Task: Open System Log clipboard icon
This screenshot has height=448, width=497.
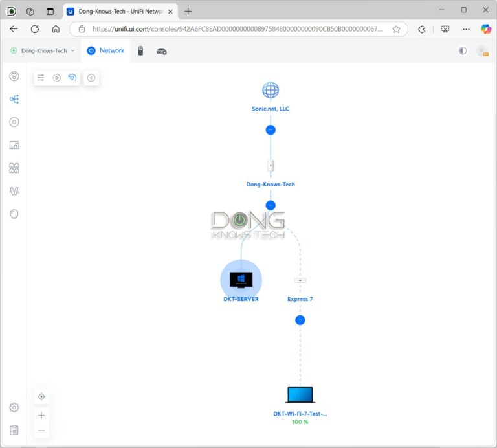Action: pyautogui.click(x=14, y=431)
